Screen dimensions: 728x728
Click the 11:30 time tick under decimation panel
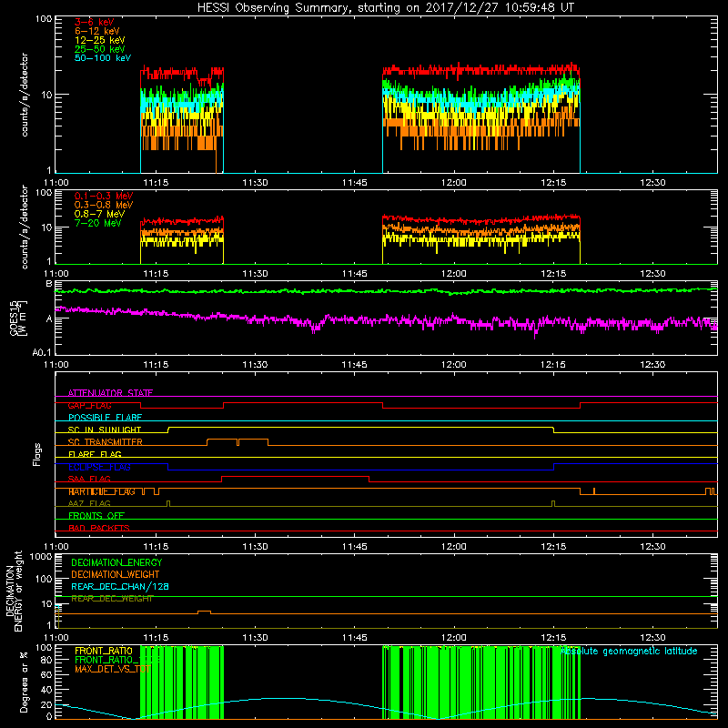pos(255,638)
